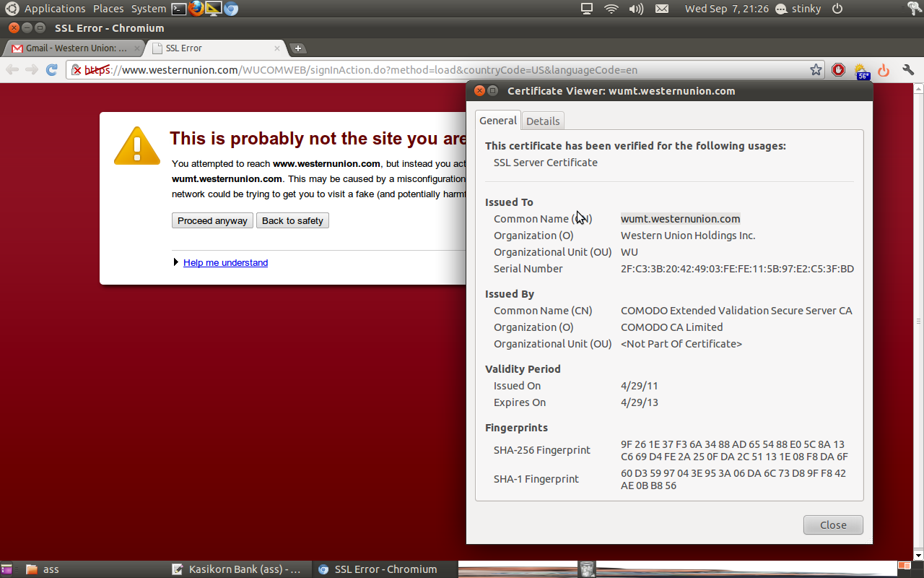Image resolution: width=924 pixels, height=578 pixels.
Task: Open the System menu
Action: (148, 9)
